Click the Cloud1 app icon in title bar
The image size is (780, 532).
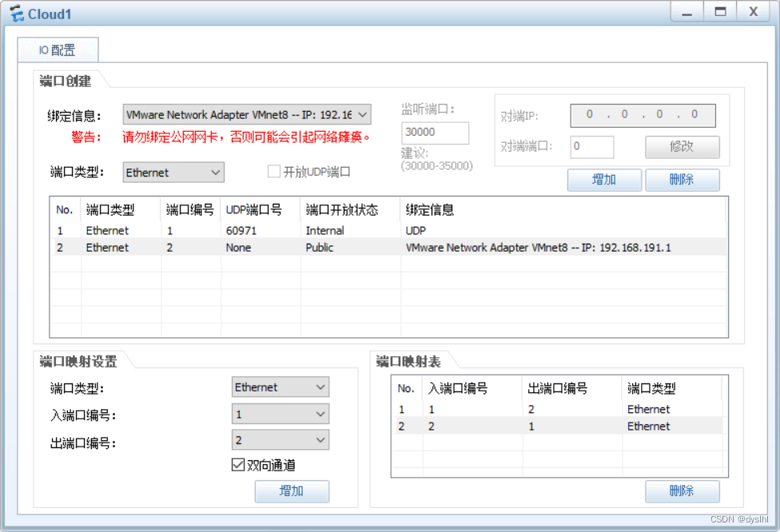tap(17, 14)
